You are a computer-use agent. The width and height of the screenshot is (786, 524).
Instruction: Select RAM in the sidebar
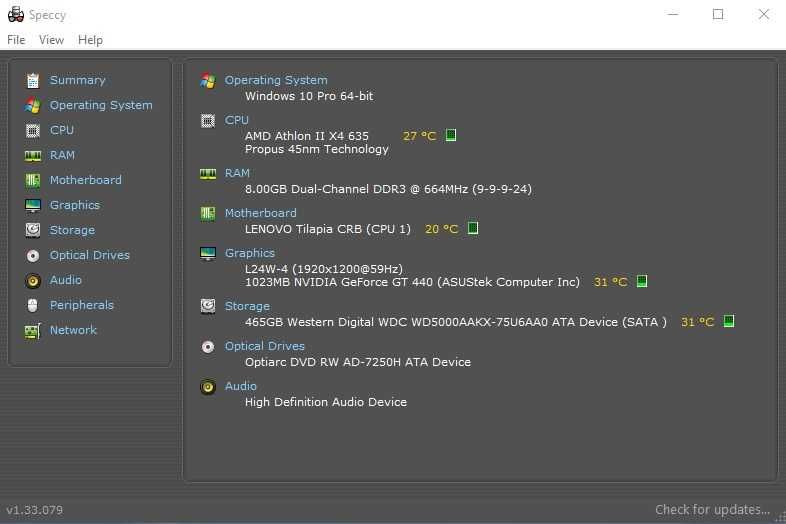[62, 155]
